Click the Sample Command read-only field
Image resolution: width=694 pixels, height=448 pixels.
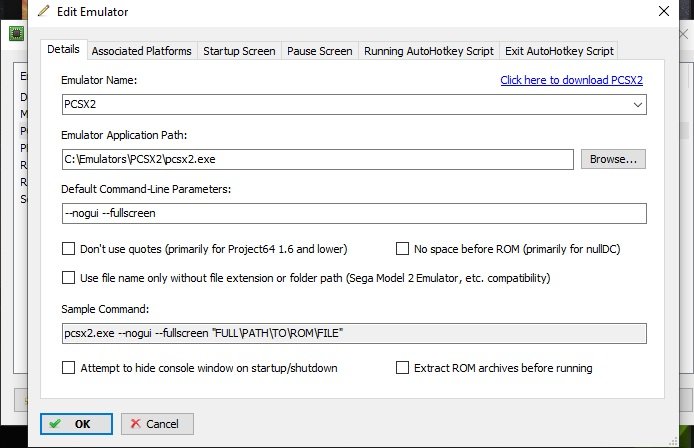(354, 333)
